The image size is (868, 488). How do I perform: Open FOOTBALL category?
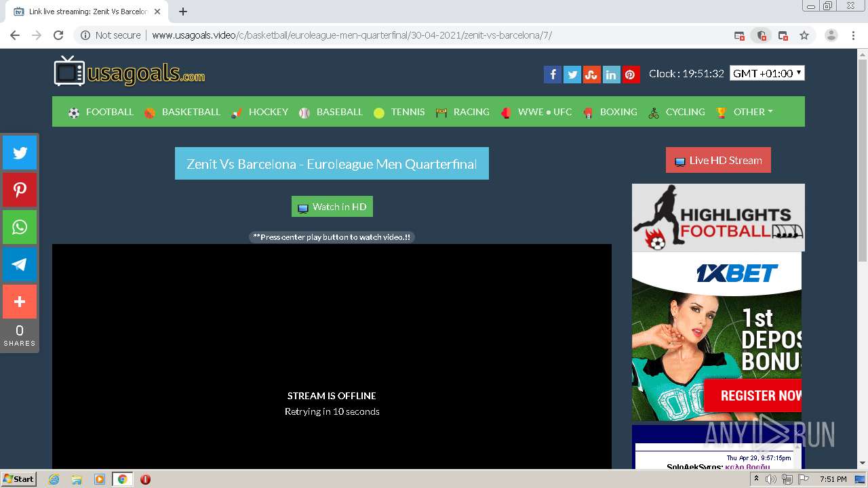pyautogui.click(x=101, y=112)
